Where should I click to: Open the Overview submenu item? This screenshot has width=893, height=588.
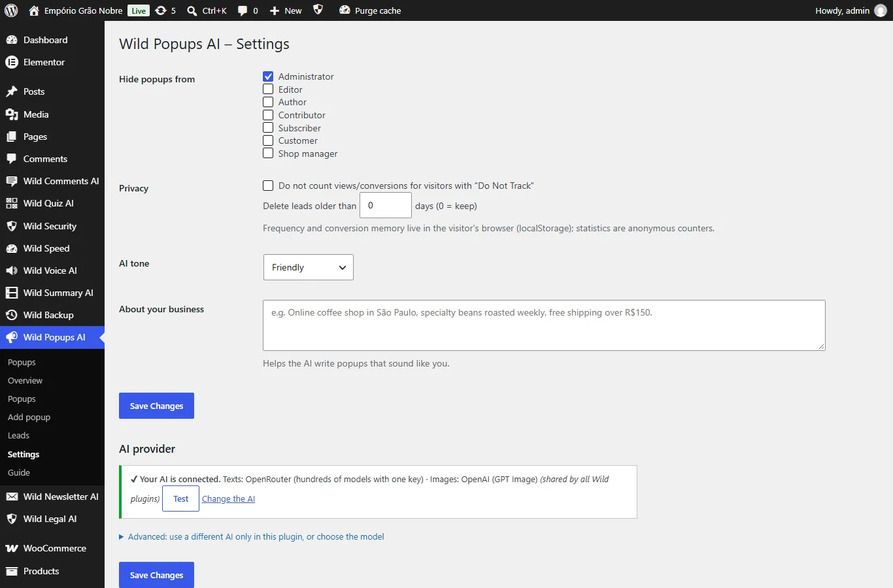tap(25, 381)
